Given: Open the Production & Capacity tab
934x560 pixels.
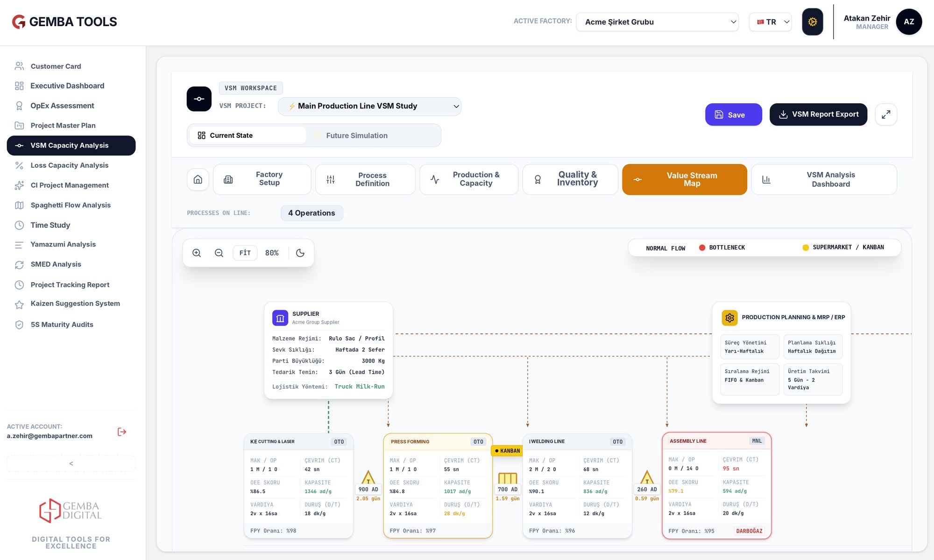Looking at the screenshot, I should click(469, 179).
